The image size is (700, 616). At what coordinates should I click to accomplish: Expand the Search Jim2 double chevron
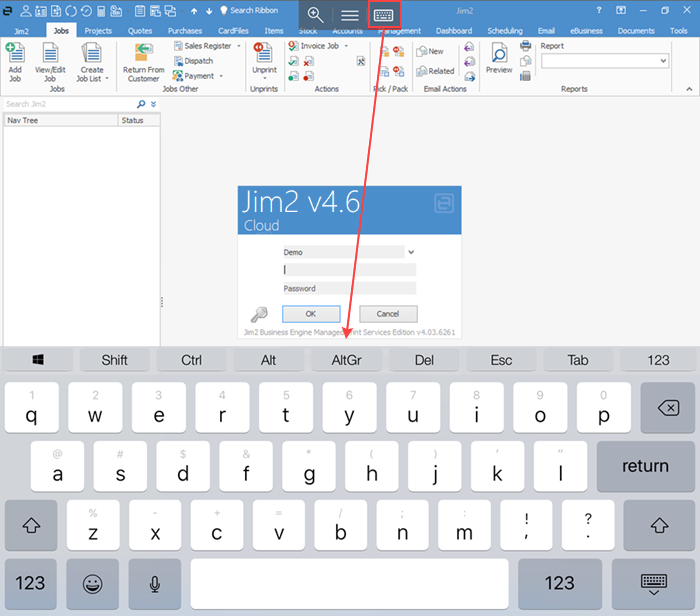click(154, 104)
